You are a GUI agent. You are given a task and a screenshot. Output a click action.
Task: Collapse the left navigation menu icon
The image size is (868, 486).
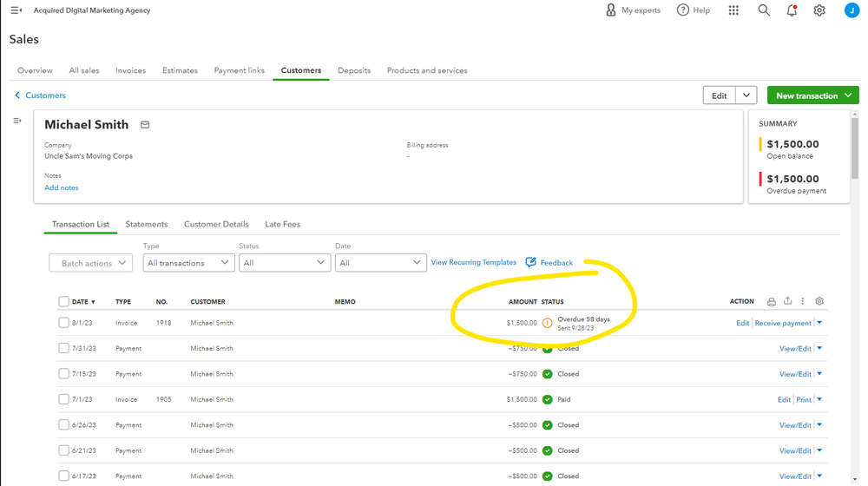pos(16,10)
